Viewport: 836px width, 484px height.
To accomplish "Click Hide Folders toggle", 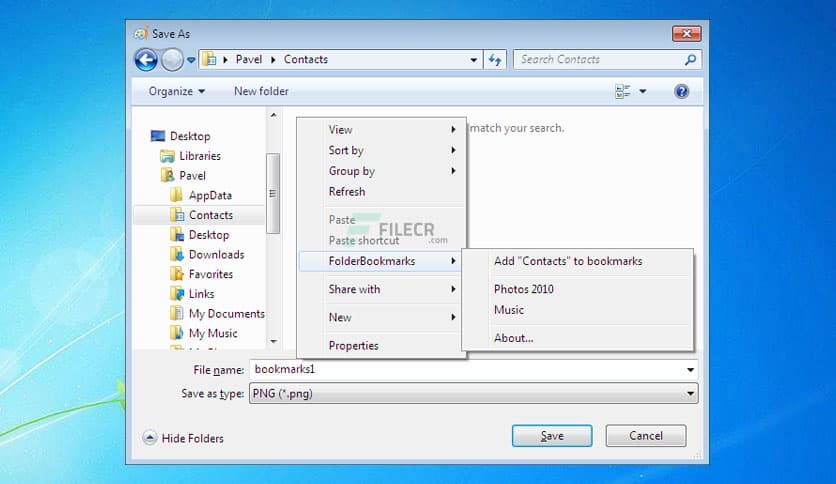I will 183,438.
